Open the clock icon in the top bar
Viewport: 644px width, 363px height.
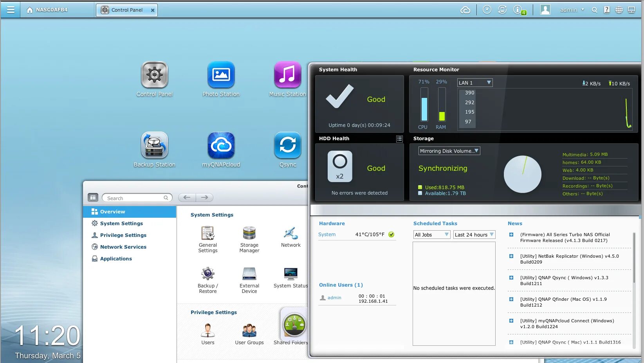click(487, 10)
